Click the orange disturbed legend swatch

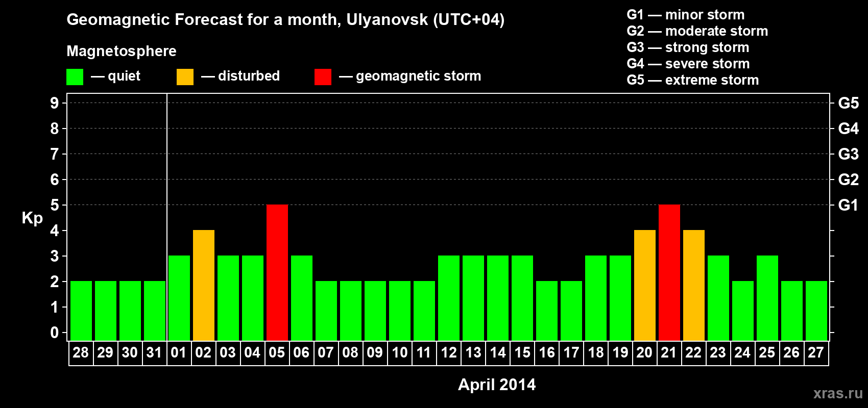click(x=185, y=77)
